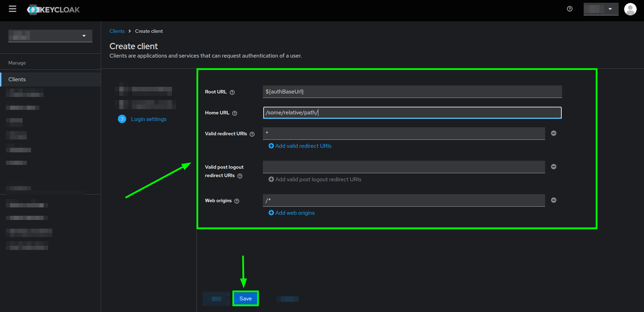Viewport: 644px width, 312px height.
Task: Go to the Login settings step
Action: [148, 119]
